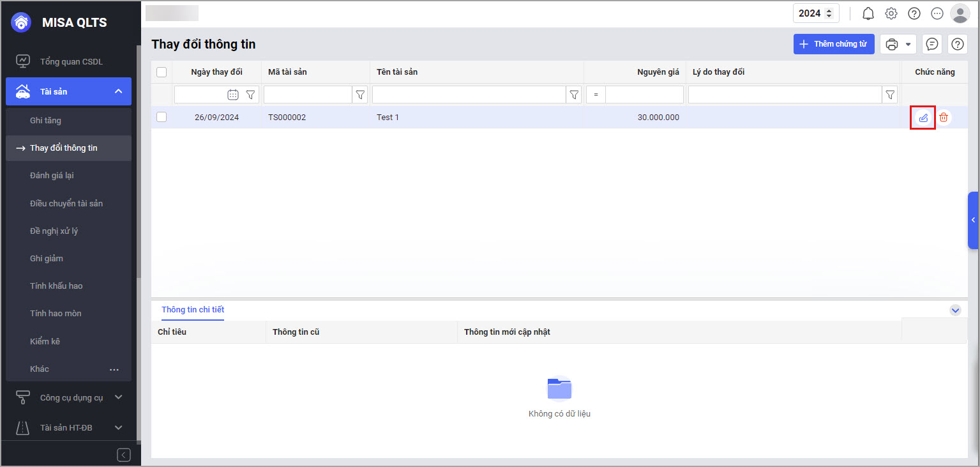
Task: Click the Tổng quan CSDL monitor icon
Action: click(x=23, y=61)
